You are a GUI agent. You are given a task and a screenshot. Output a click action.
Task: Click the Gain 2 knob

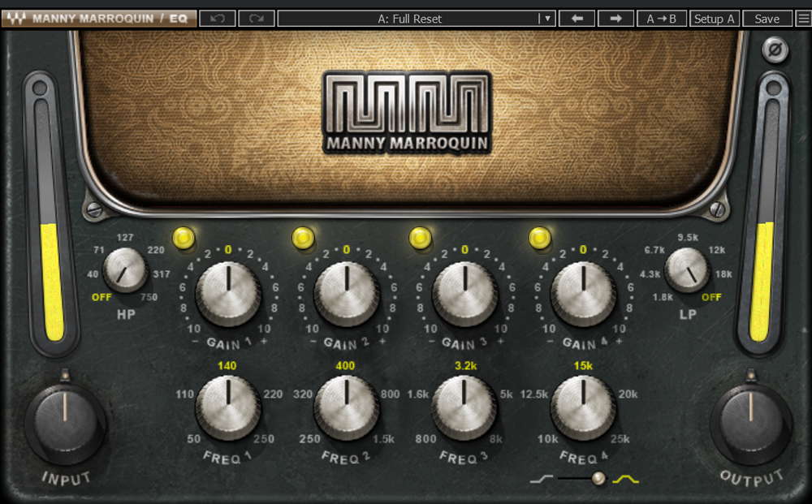pos(347,294)
